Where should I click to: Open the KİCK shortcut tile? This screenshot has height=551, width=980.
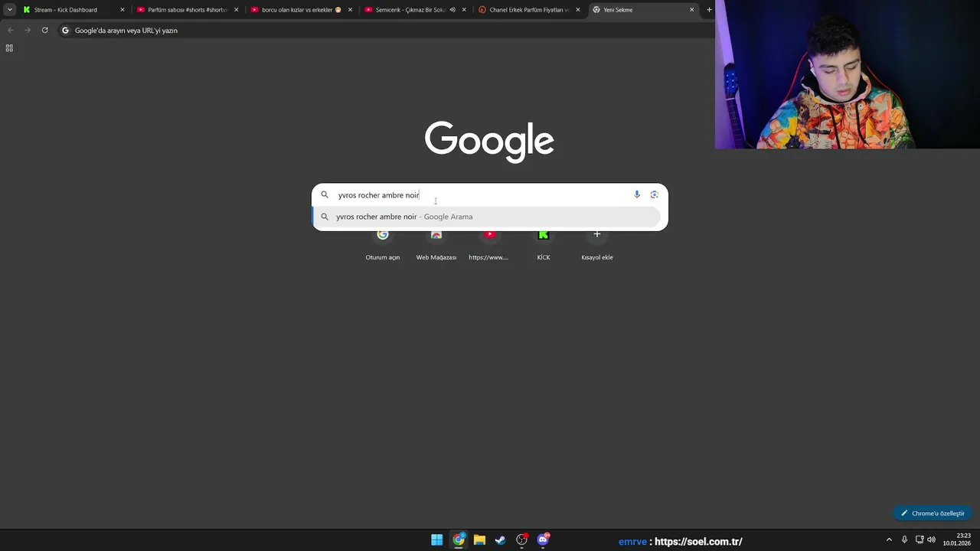[544, 245]
